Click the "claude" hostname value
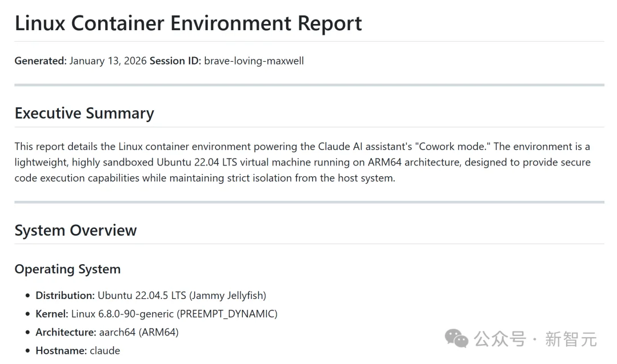This screenshot has height=364, width=617. (x=105, y=350)
